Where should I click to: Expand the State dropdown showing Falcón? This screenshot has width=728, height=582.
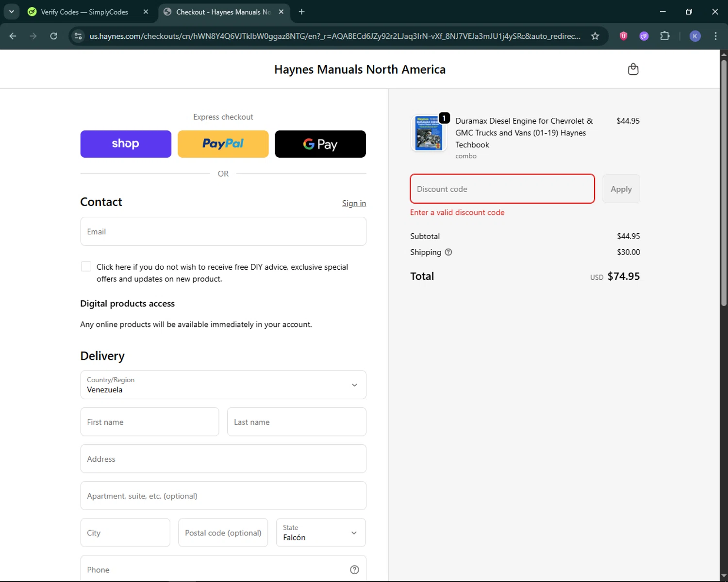pyautogui.click(x=321, y=533)
